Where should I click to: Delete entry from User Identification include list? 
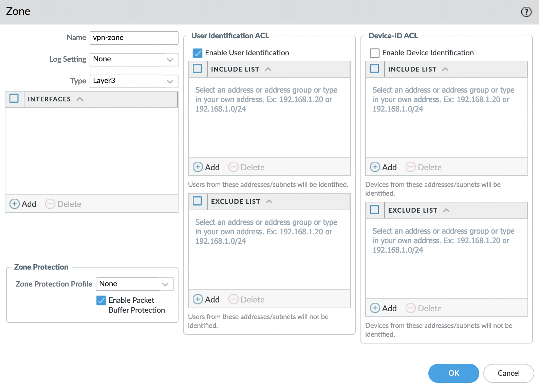coord(246,167)
